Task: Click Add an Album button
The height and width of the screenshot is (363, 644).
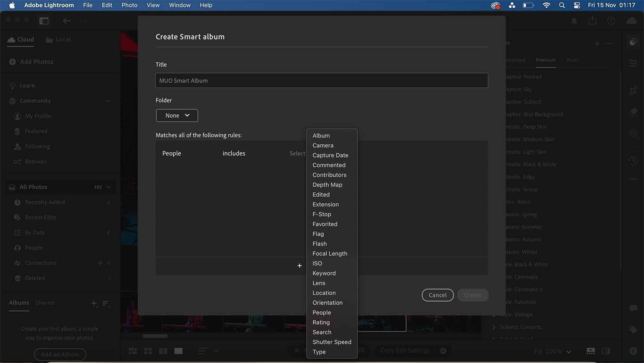Action: [x=60, y=355]
